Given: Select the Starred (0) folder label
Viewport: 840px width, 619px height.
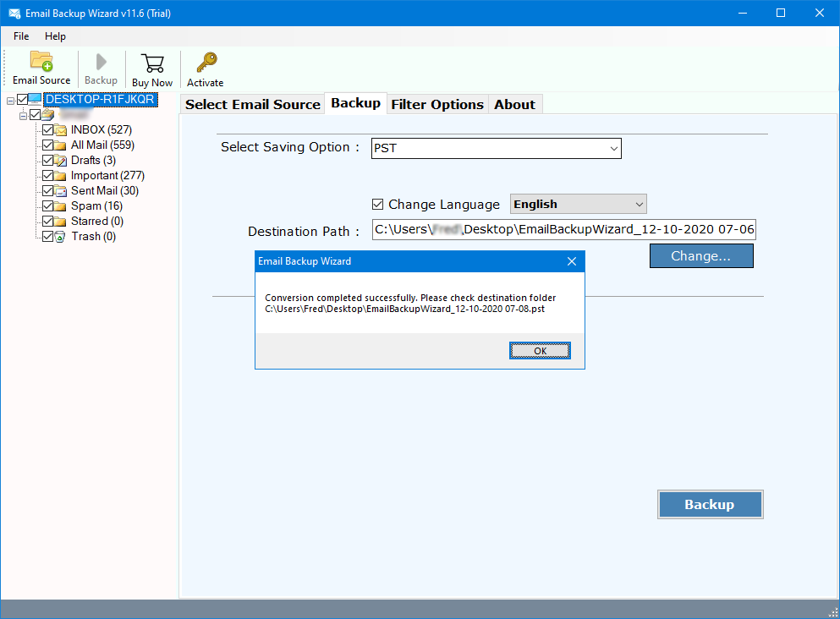Looking at the screenshot, I should (x=97, y=222).
